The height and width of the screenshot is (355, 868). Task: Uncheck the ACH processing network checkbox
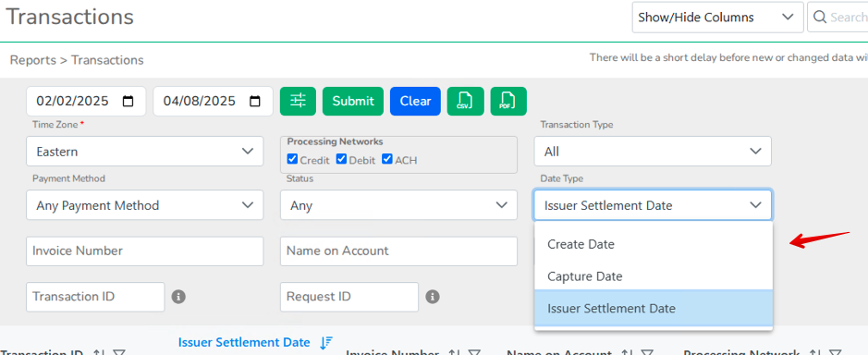click(387, 160)
